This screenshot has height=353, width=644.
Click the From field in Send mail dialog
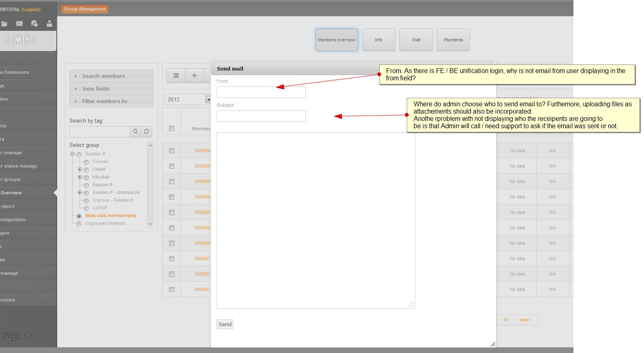point(261,92)
